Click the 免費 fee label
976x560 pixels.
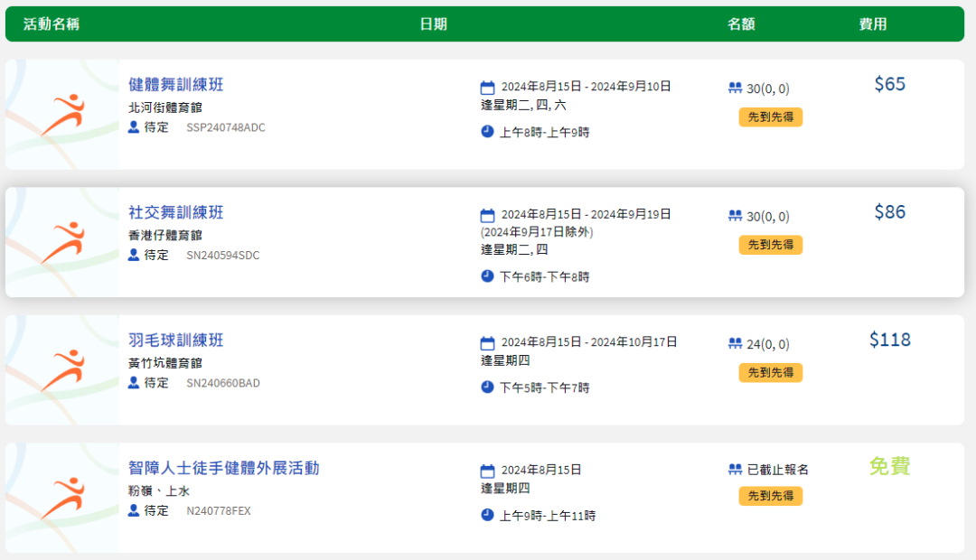(x=890, y=466)
